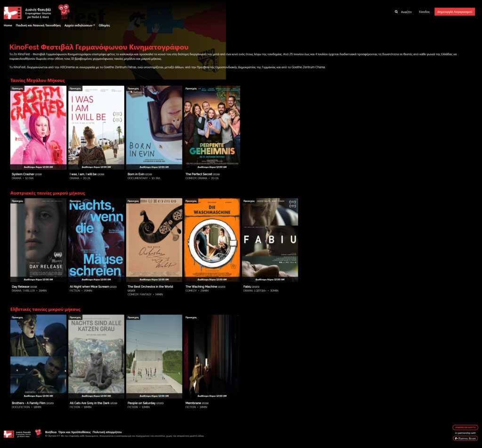The width and height of the screenshot is (482, 448).
Task: Click the KinoFest Φεστιβάλ Γερμανόφωνου Κινηματογράφου title
Action: [99, 47]
